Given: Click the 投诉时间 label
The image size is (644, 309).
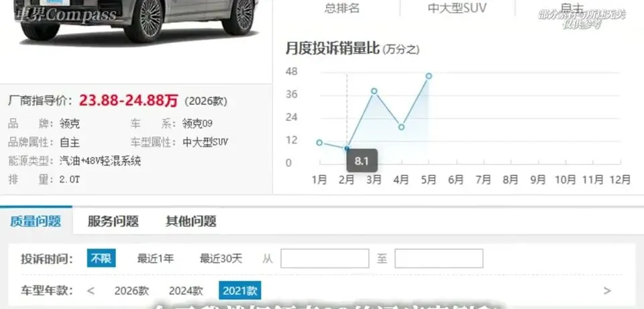Looking at the screenshot, I should pyautogui.click(x=47, y=259).
